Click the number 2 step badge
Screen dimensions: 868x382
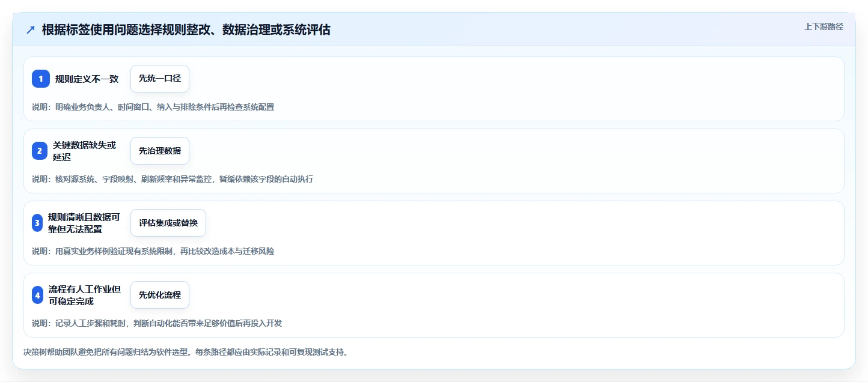[40, 151]
